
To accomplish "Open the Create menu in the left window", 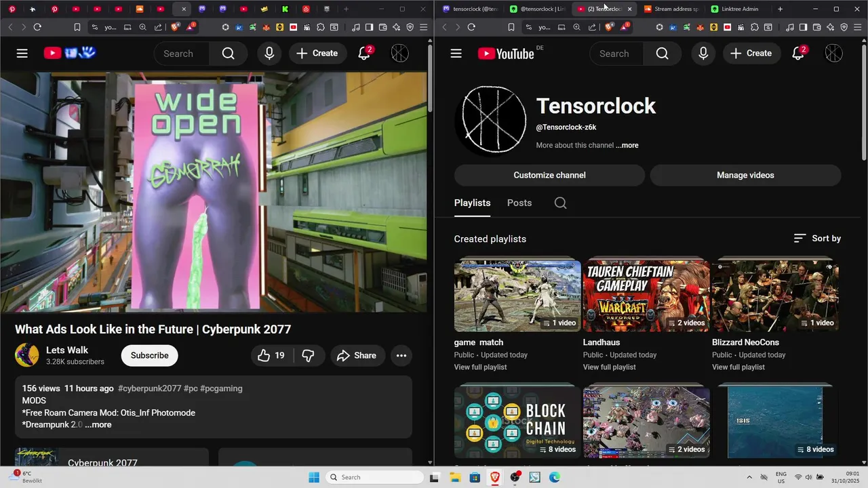I will pyautogui.click(x=317, y=54).
